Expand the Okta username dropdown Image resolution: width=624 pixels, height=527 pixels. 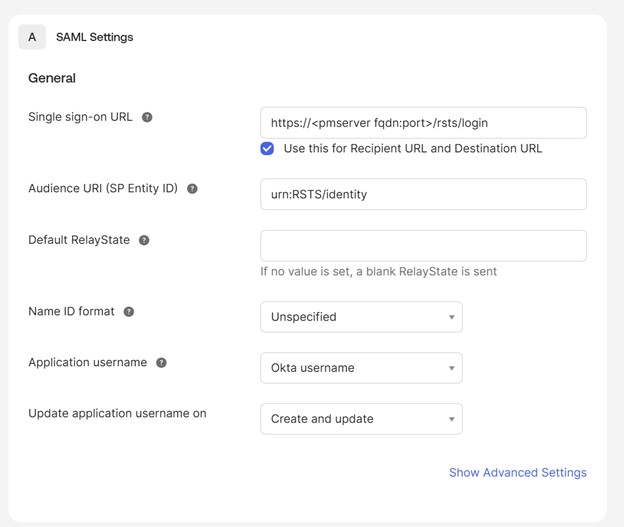(x=361, y=368)
